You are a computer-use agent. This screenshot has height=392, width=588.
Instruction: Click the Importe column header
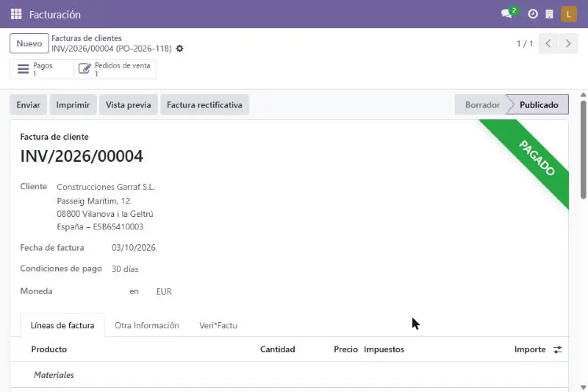click(530, 349)
